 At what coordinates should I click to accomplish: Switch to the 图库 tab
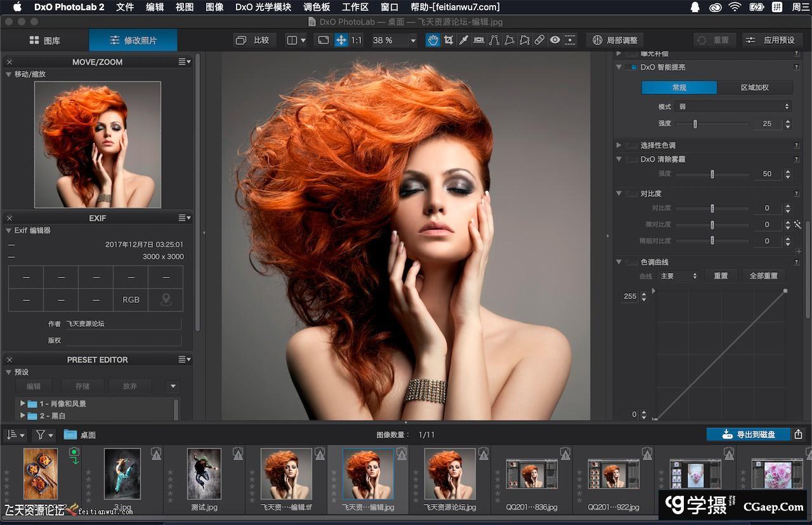coord(44,40)
